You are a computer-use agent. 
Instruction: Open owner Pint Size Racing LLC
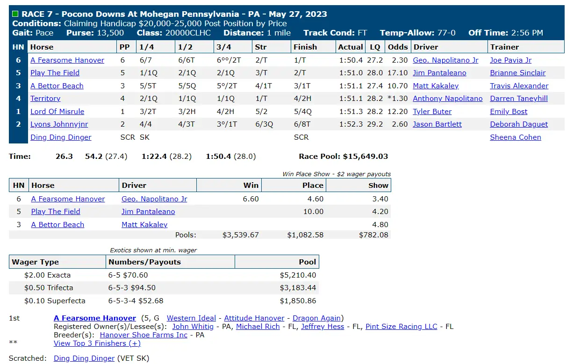(401, 327)
